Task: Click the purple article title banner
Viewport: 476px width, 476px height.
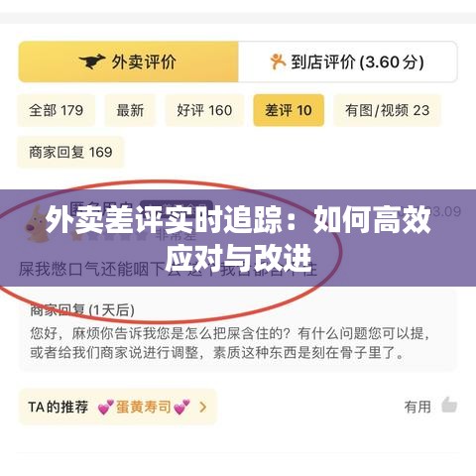Action: 238,238
